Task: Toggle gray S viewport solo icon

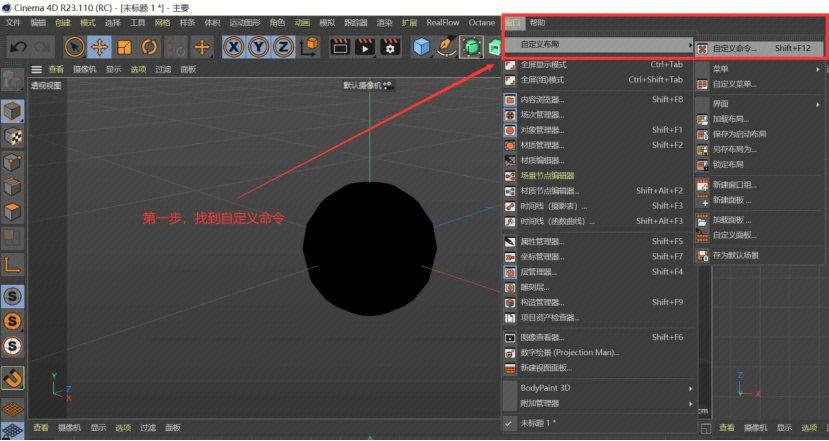Action: (x=12, y=296)
